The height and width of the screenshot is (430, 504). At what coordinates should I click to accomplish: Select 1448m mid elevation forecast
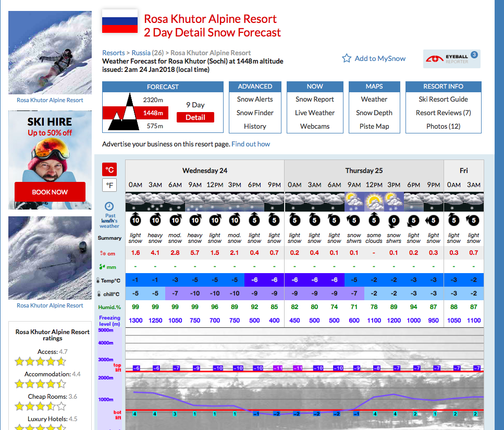click(x=153, y=113)
